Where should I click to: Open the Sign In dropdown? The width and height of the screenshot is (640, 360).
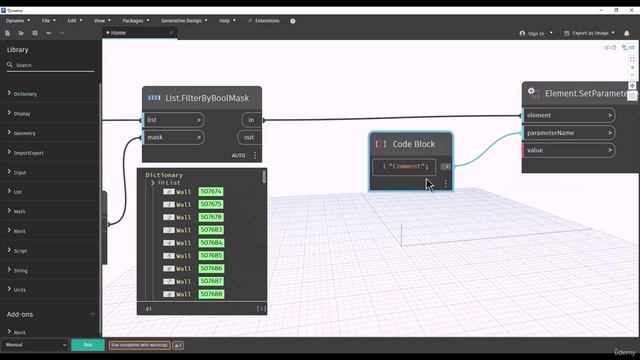551,33
